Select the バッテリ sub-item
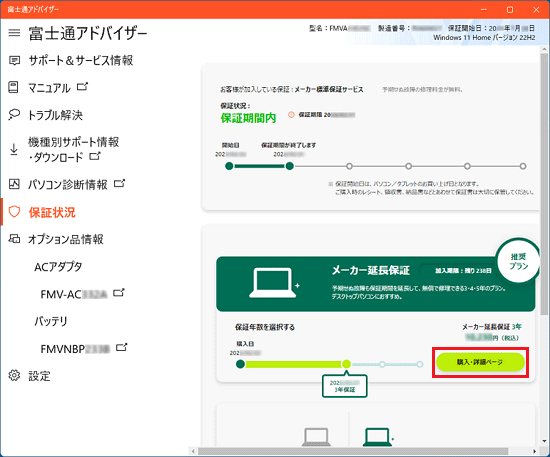 (x=51, y=321)
